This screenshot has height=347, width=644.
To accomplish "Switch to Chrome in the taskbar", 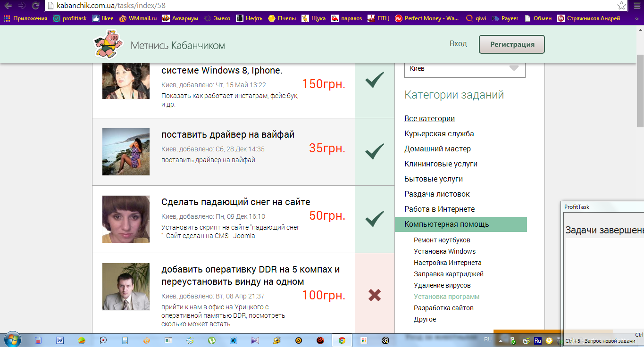I will (x=342, y=340).
